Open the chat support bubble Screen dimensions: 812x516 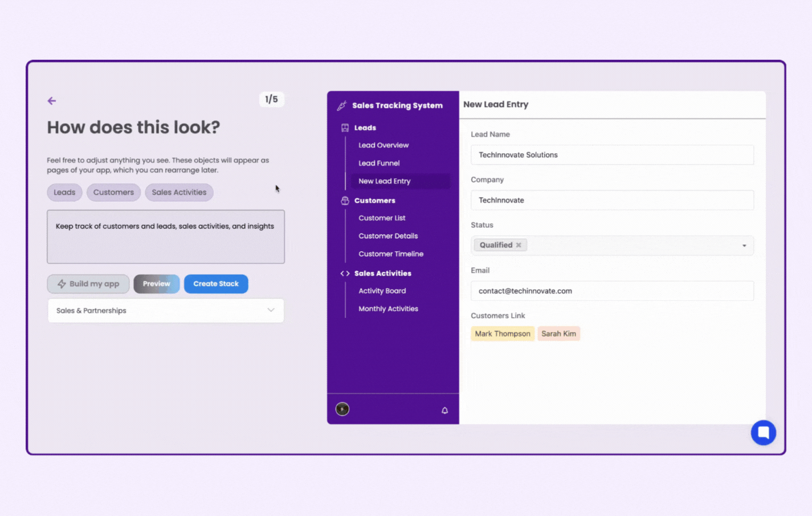point(763,433)
